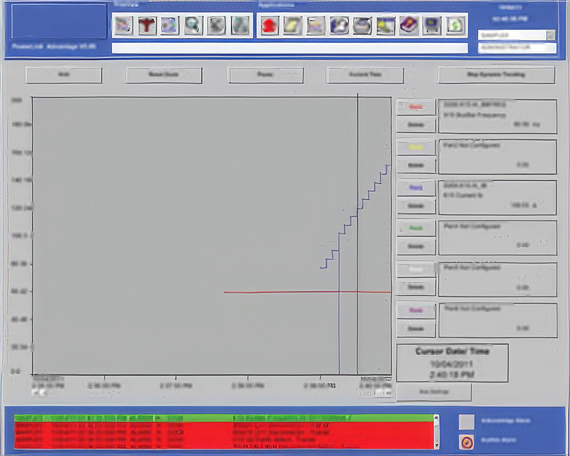Click the yellow-blue icon right of the printer
This screenshot has width=570, height=456.
[386, 25]
